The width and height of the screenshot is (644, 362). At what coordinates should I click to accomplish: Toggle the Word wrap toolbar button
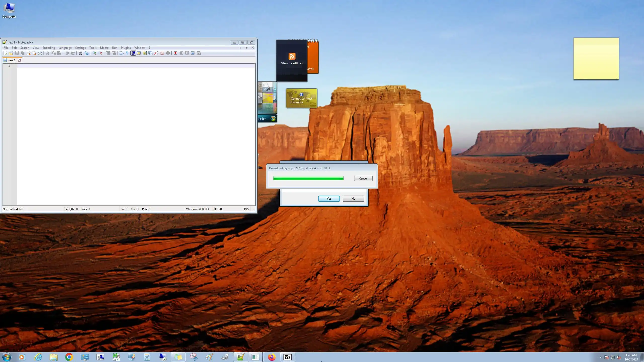pos(121,53)
